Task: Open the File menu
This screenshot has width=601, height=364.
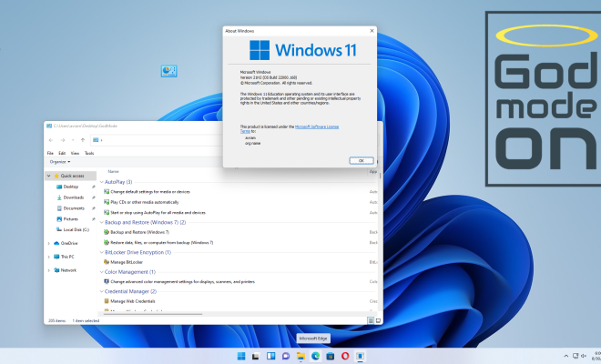Action: pos(50,153)
